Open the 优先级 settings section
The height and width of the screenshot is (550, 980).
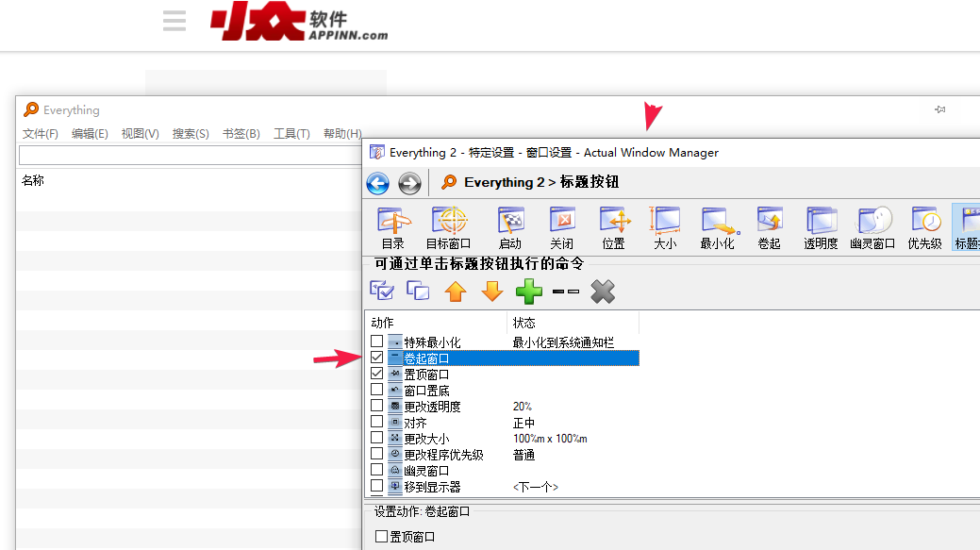pos(925,228)
